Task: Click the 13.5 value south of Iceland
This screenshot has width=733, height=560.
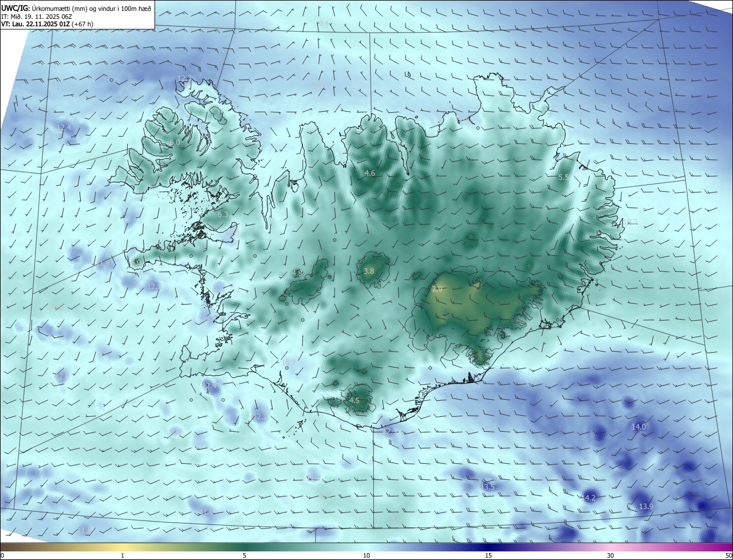Action: [x=488, y=487]
